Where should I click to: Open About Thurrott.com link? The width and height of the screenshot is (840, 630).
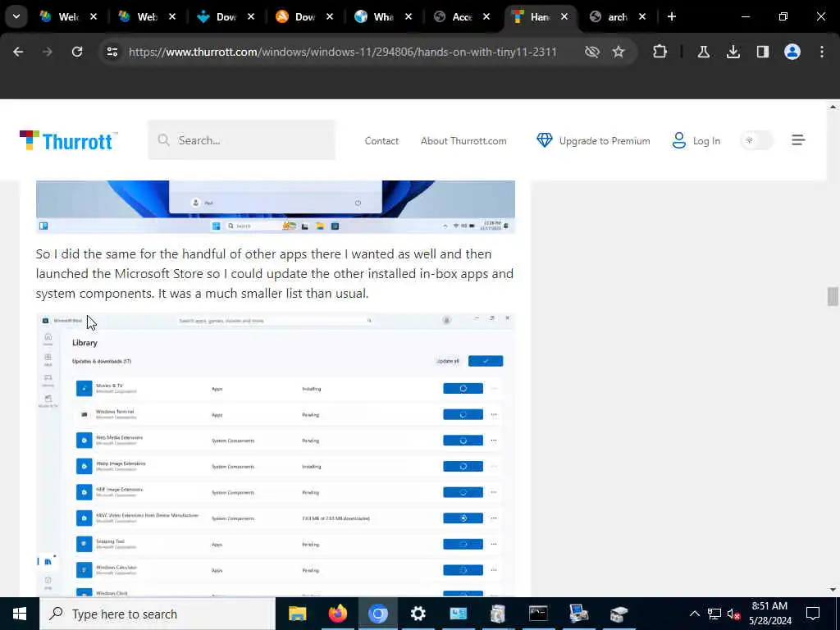463,141
